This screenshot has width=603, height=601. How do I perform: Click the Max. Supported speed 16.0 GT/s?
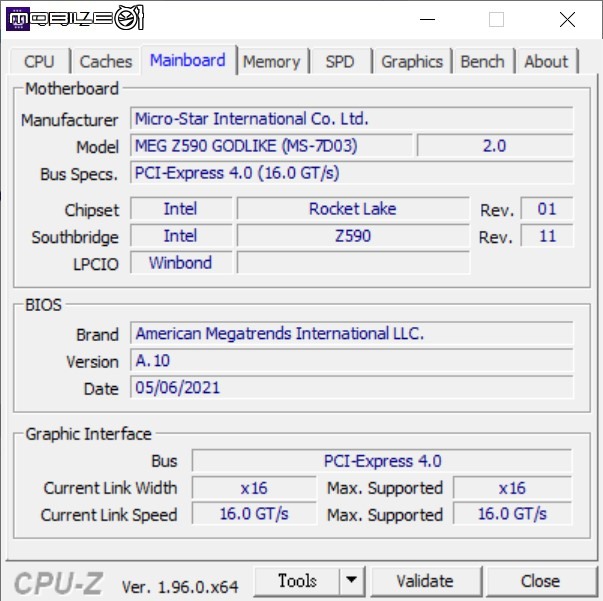(512, 513)
